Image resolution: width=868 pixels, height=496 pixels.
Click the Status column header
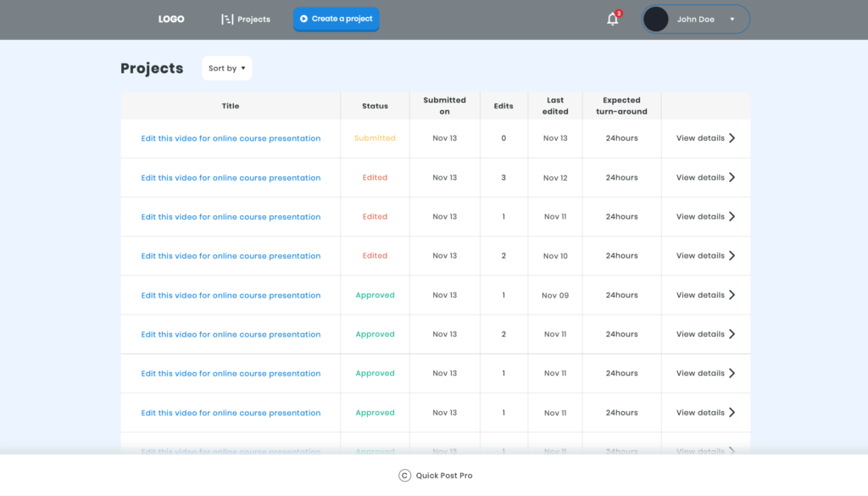coord(375,106)
